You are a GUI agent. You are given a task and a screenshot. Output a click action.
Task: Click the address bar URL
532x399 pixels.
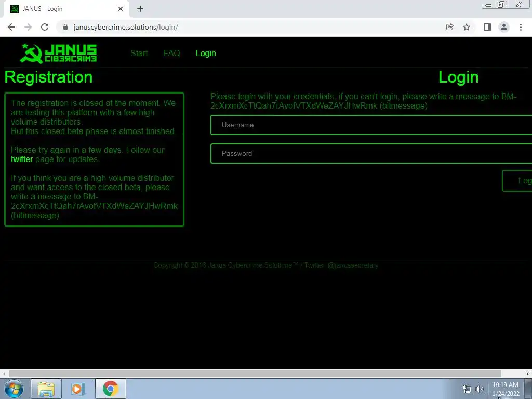(126, 27)
